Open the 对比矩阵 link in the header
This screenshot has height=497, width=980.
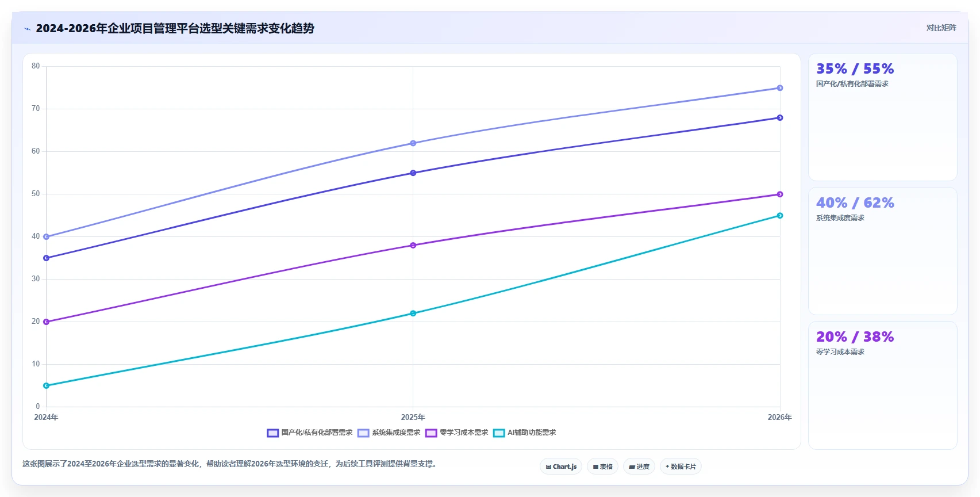pos(941,28)
